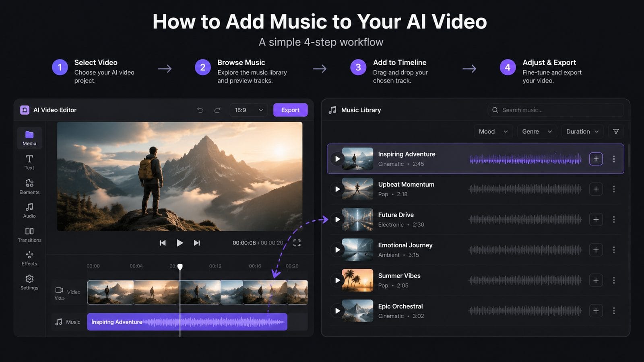The height and width of the screenshot is (362, 644).
Task: Click the 00:00:08 current time readout
Action: point(244,243)
